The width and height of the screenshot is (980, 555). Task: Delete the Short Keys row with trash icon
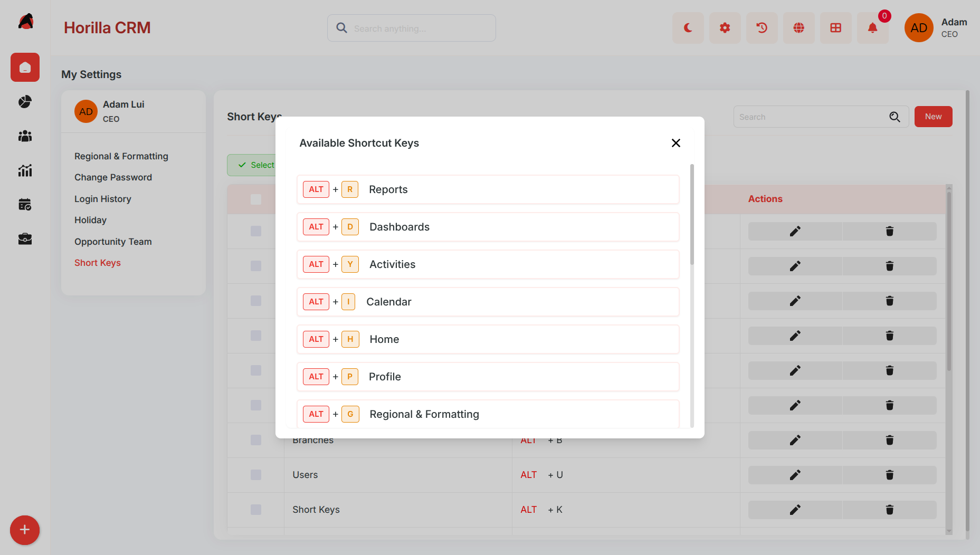click(889, 510)
